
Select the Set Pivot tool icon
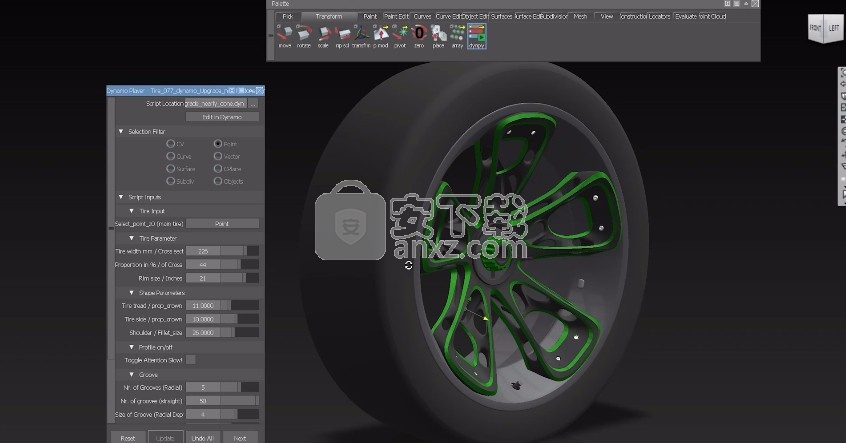(400, 36)
